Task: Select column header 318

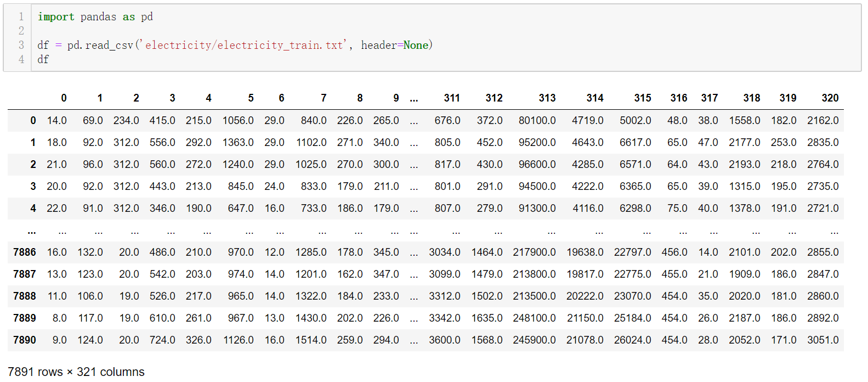Action: pos(752,98)
